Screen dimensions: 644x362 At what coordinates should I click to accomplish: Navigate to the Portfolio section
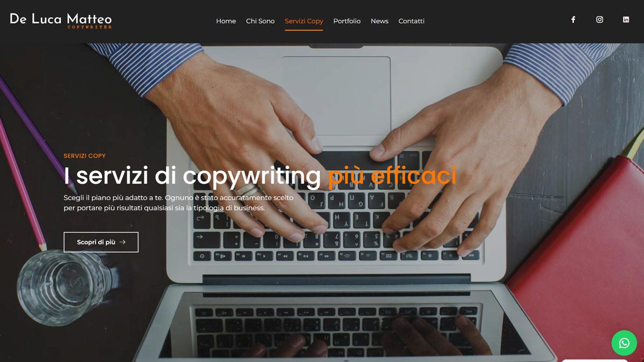347,21
